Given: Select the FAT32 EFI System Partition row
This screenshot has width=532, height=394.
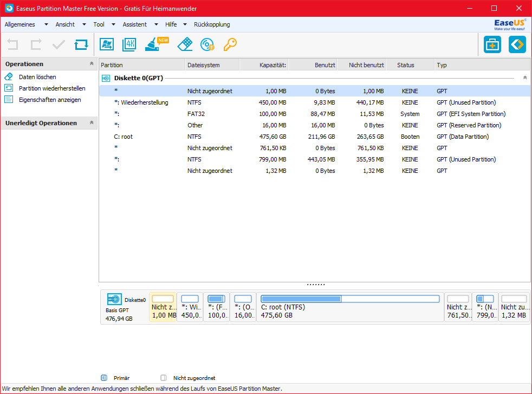Looking at the screenshot, I should point(315,114).
